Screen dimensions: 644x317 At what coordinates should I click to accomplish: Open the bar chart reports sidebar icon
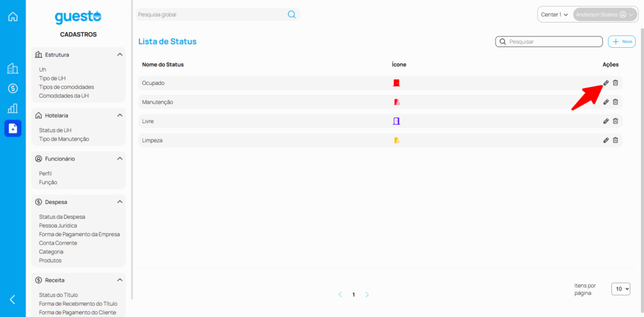pyautogui.click(x=13, y=108)
